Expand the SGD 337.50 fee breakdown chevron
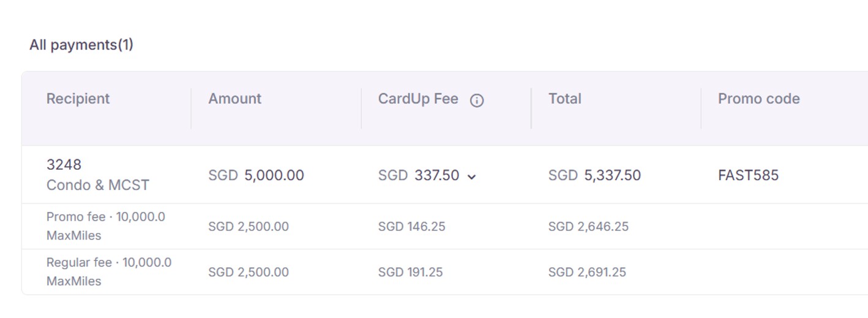 (471, 177)
